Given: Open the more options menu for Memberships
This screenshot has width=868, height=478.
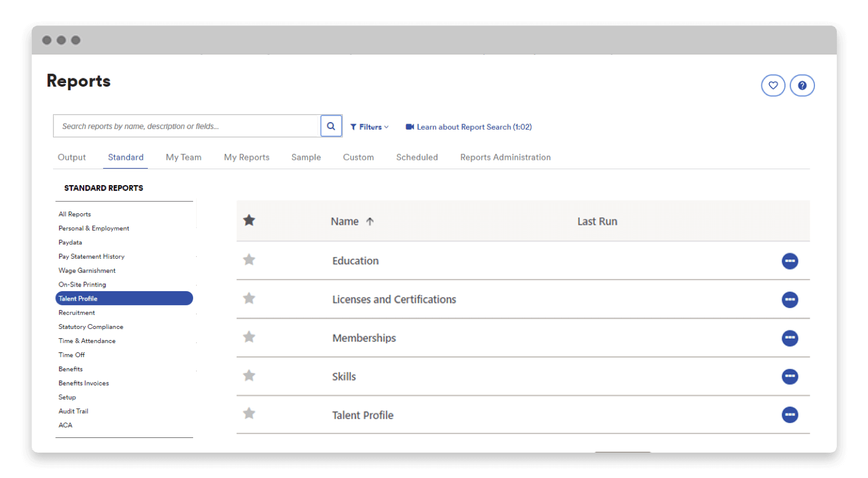Looking at the screenshot, I should (790, 338).
